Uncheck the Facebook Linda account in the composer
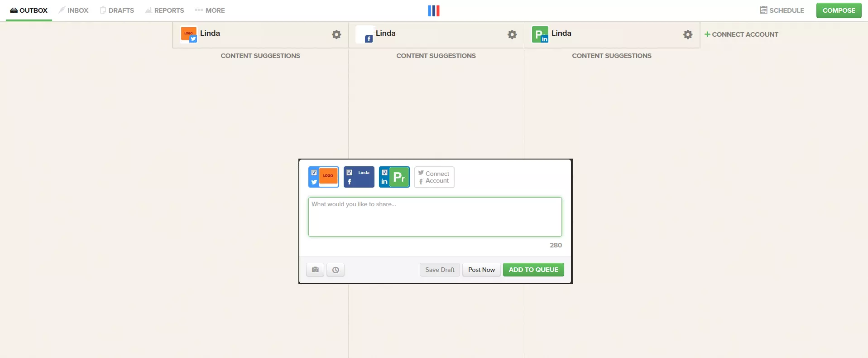The width and height of the screenshot is (868, 358). pyautogui.click(x=349, y=173)
